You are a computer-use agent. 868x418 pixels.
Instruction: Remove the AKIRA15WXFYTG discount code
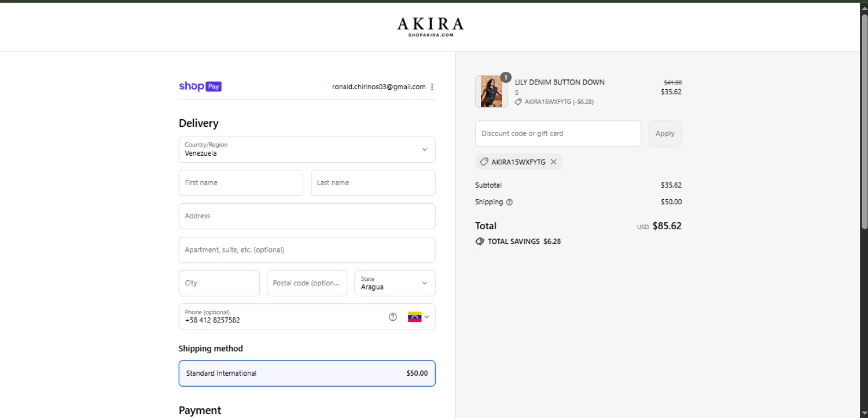pyautogui.click(x=553, y=162)
